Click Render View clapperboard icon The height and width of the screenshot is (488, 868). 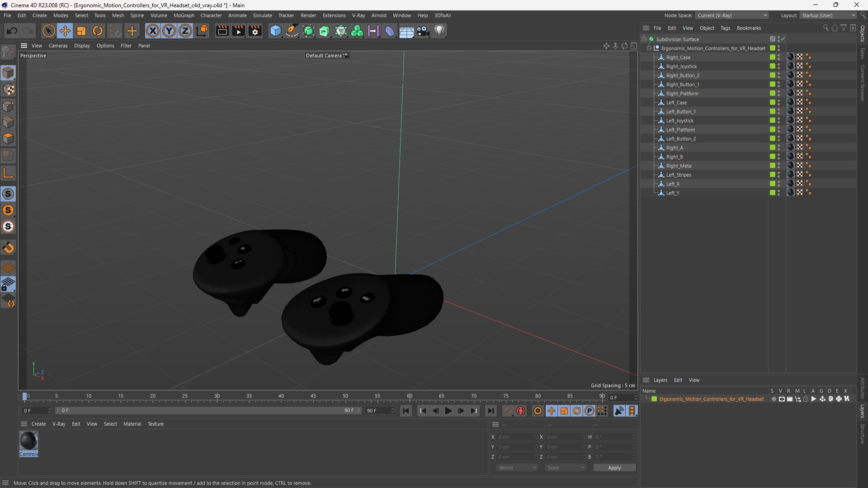pyautogui.click(x=222, y=31)
